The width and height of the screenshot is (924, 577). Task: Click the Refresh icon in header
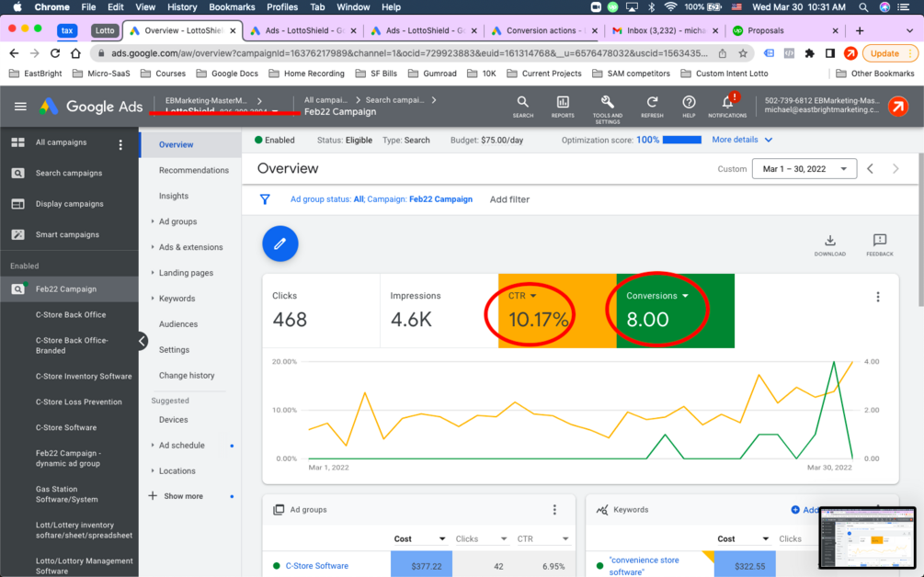(x=652, y=107)
